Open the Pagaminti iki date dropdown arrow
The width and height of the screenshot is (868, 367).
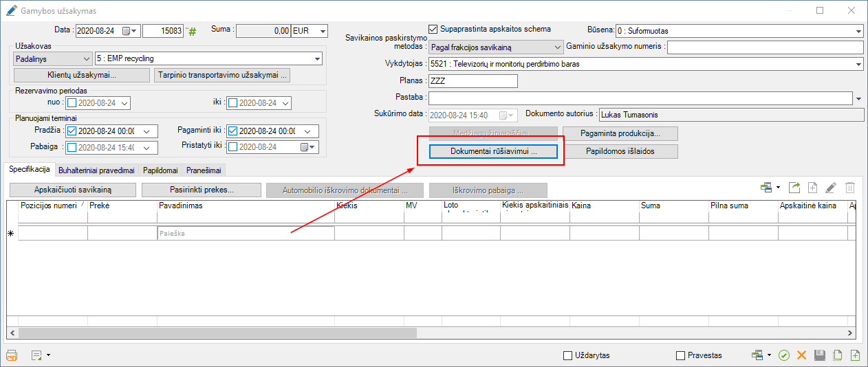(307, 131)
